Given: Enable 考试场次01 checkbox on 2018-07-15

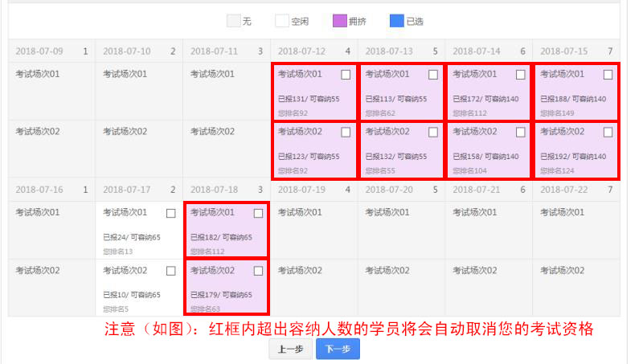Looking at the screenshot, I should 608,75.
